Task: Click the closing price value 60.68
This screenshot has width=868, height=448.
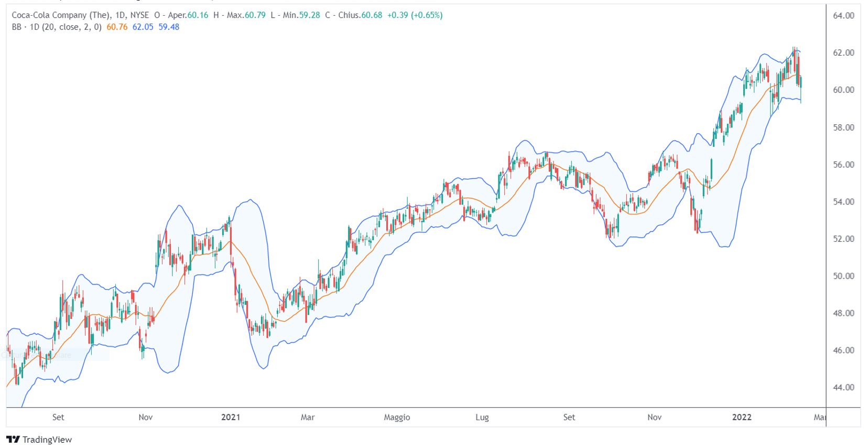Action: pyautogui.click(x=372, y=15)
